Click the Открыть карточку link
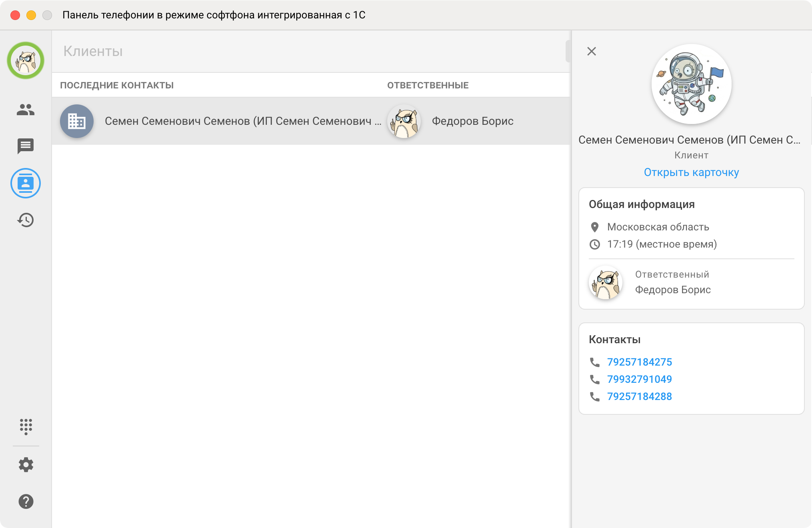The width and height of the screenshot is (812, 528). (691, 172)
